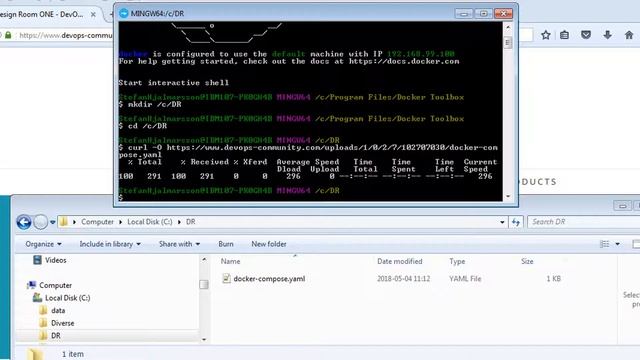The image size is (640, 360).
Task: Click the Burn toolbar button
Action: pos(226,244)
